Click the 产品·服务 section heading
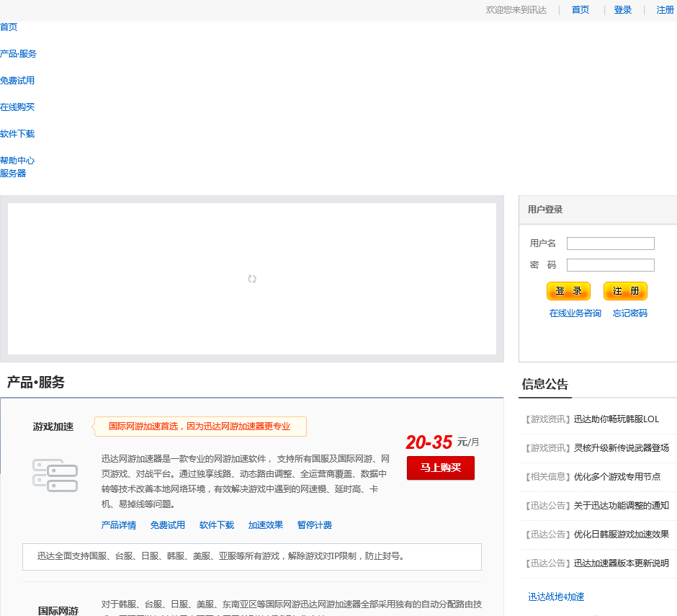 point(36,383)
